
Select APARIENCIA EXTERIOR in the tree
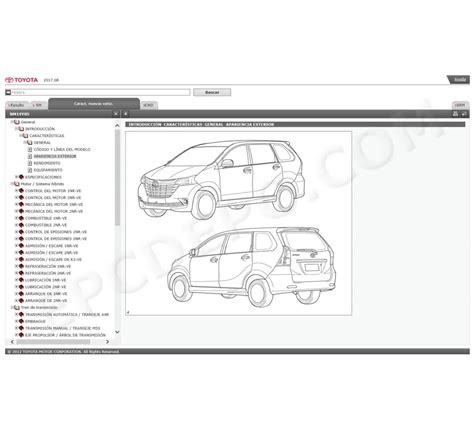[x=55, y=156]
